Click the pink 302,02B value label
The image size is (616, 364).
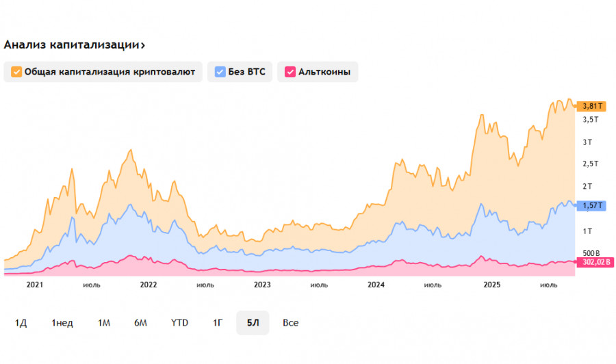point(595,261)
